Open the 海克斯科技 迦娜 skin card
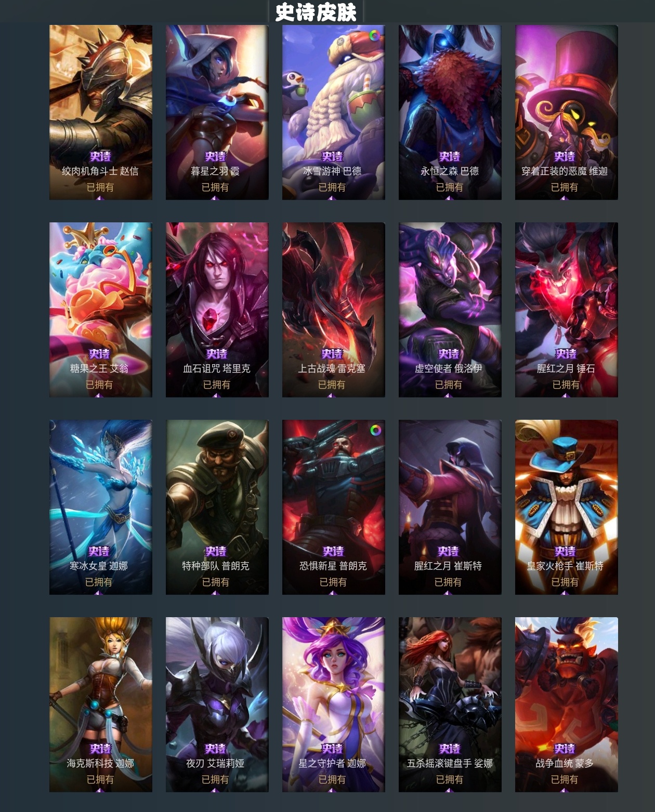 click(101, 704)
